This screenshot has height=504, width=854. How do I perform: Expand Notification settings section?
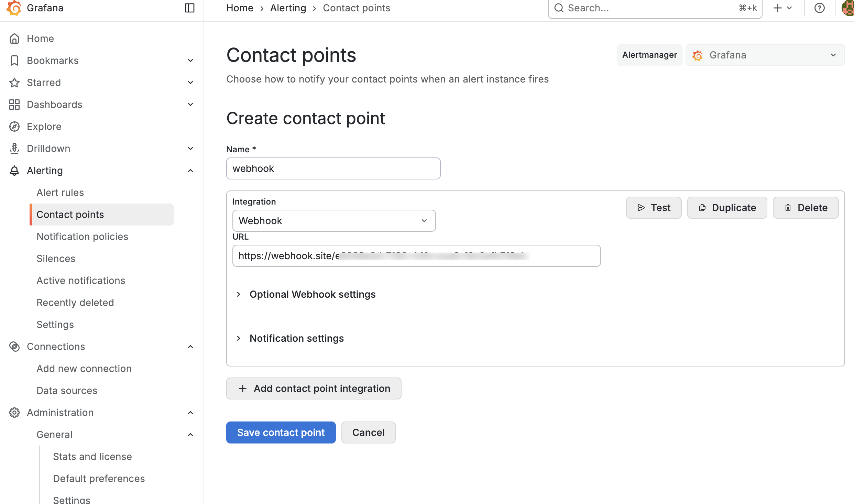(296, 338)
